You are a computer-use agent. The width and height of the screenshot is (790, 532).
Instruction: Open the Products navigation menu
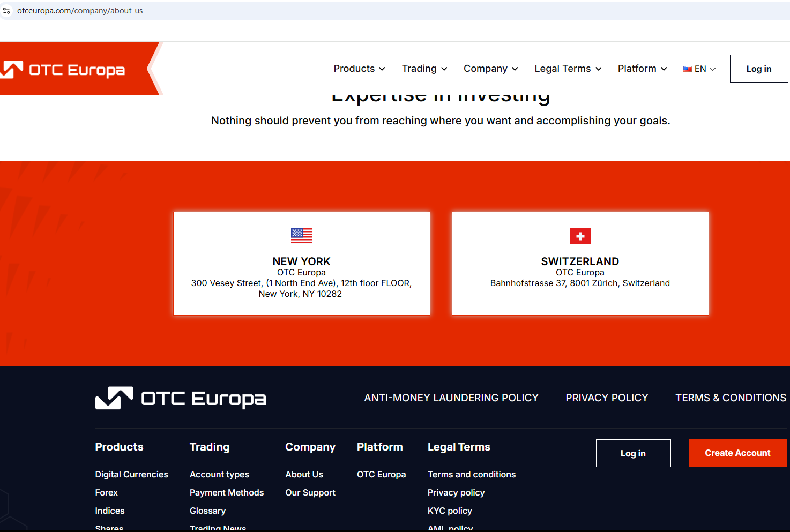click(354, 69)
